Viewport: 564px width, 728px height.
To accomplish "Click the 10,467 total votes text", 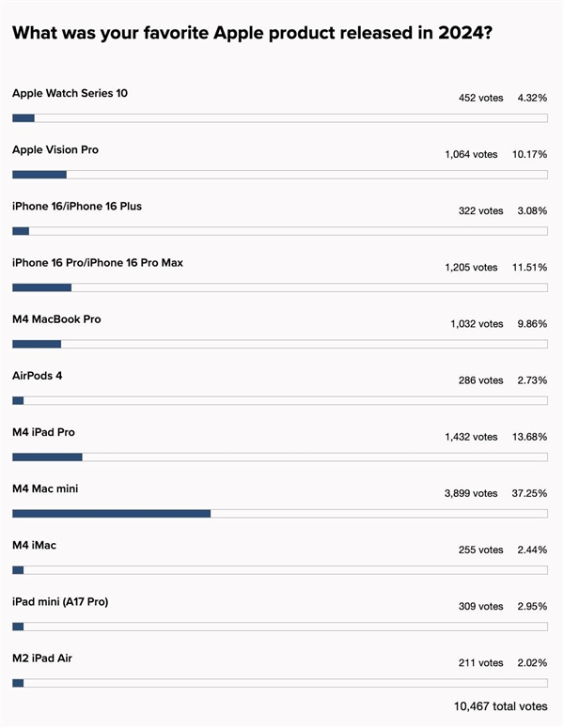I will (500, 705).
